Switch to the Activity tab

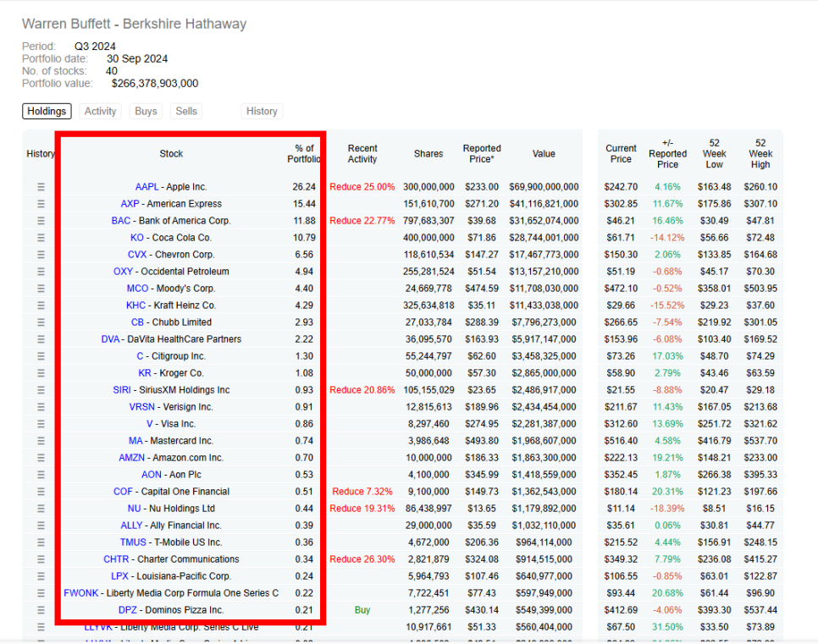pyautogui.click(x=100, y=111)
